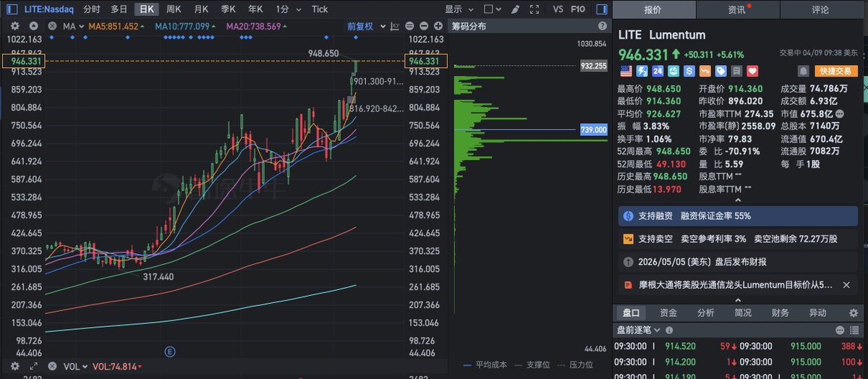The height and width of the screenshot is (379, 868).
Task: Switch to Tick chart view
Action: pyautogui.click(x=320, y=9)
